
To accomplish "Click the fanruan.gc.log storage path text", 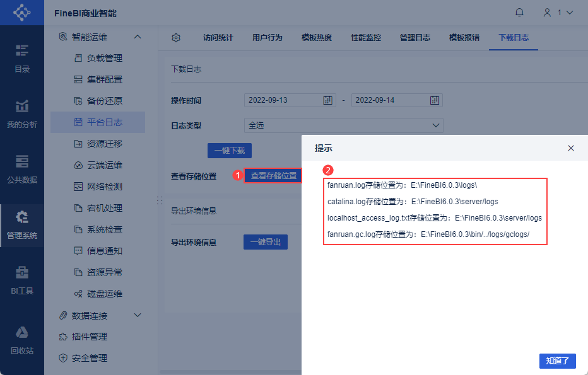I will click(428, 234).
